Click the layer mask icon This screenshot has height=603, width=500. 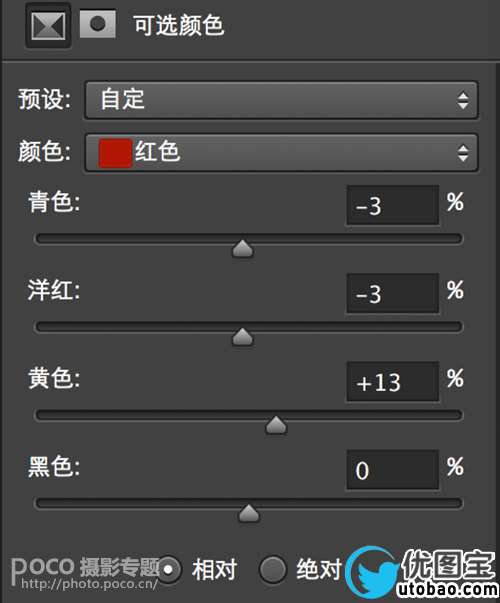tap(98, 24)
